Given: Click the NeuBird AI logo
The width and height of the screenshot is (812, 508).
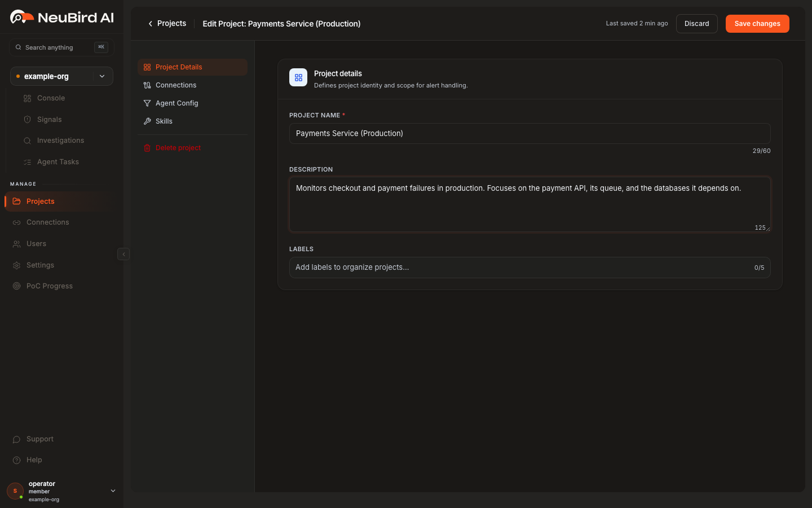Looking at the screenshot, I should [x=62, y=17].
